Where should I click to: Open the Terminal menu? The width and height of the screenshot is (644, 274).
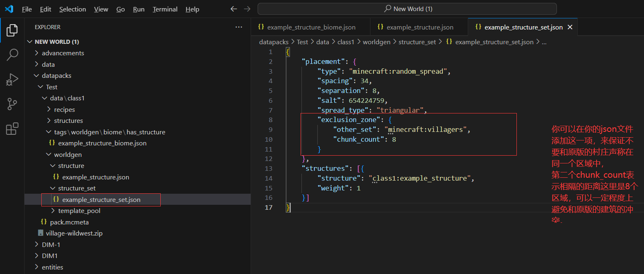pos(165,9)
